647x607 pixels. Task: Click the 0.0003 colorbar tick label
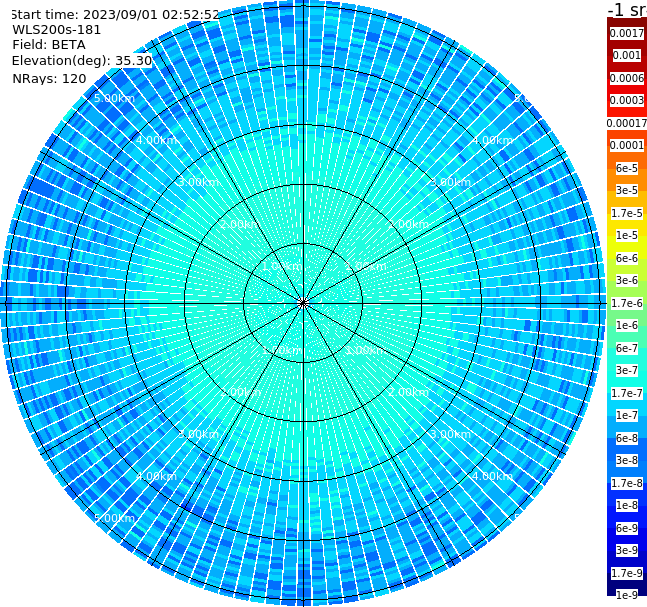pos(627,100)
